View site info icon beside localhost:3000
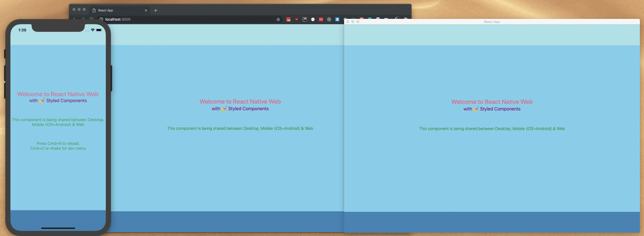Screen dimensions: 644x236 [x=101, y=19]
